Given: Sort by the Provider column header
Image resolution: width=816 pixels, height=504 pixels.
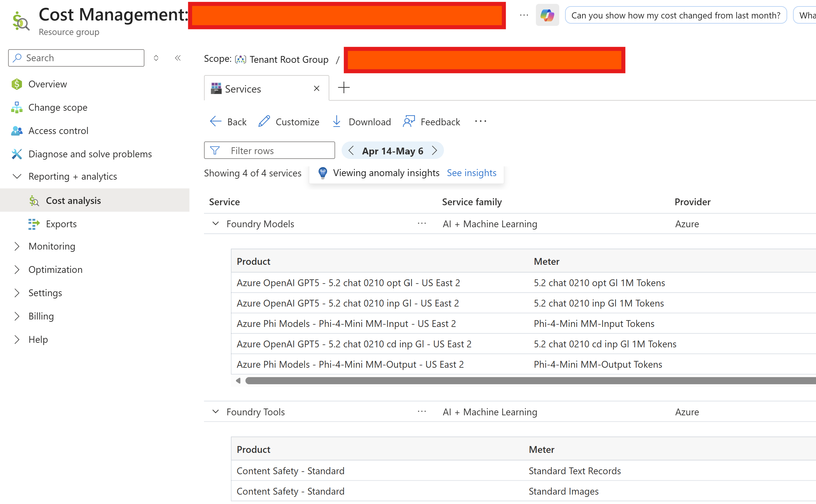Looking at the screenshot, I should pos(693,202).
